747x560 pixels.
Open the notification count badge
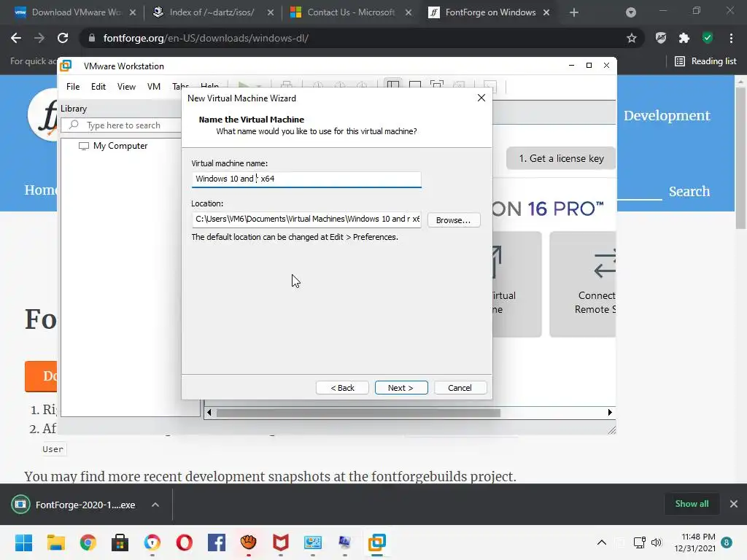(x=727, y=542)
